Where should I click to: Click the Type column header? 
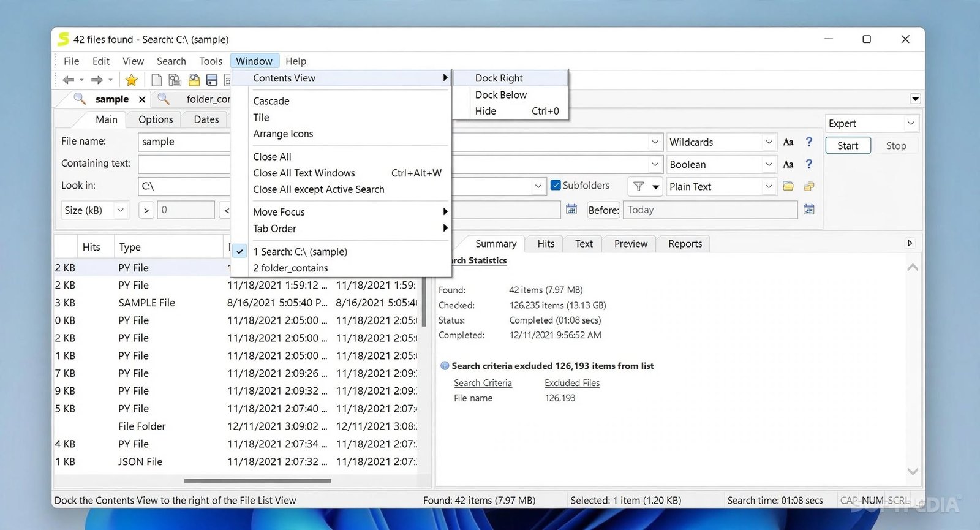click(x=168, y=247)
